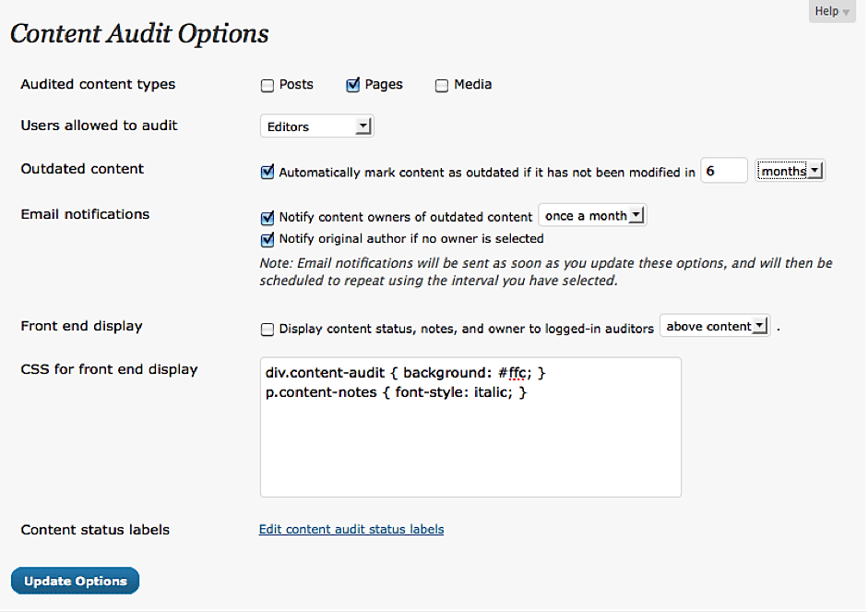Disable notify original author if no owner

coord(268,238)
